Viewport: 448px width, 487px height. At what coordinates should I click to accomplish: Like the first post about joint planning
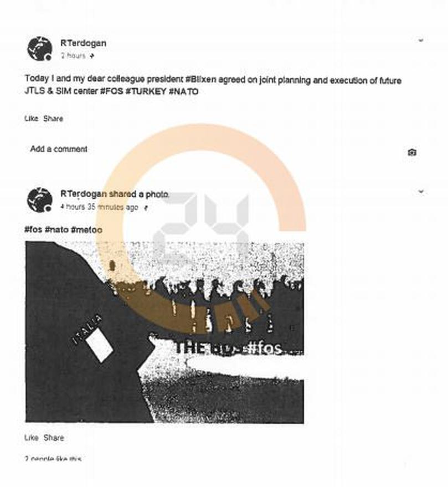32,119
